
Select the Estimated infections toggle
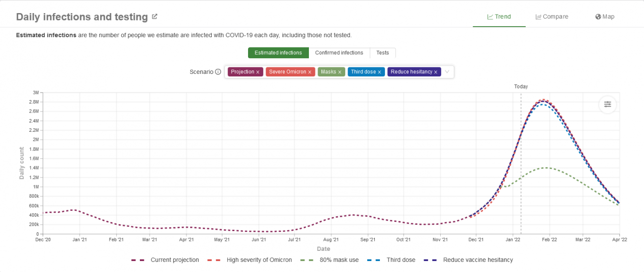pos(278,53)
